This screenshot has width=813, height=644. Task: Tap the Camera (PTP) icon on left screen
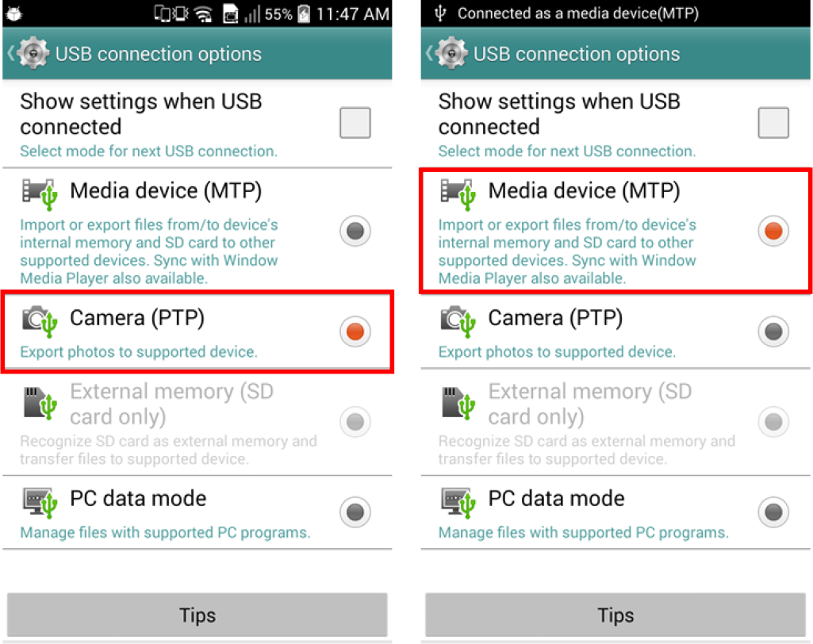[40, 320]
